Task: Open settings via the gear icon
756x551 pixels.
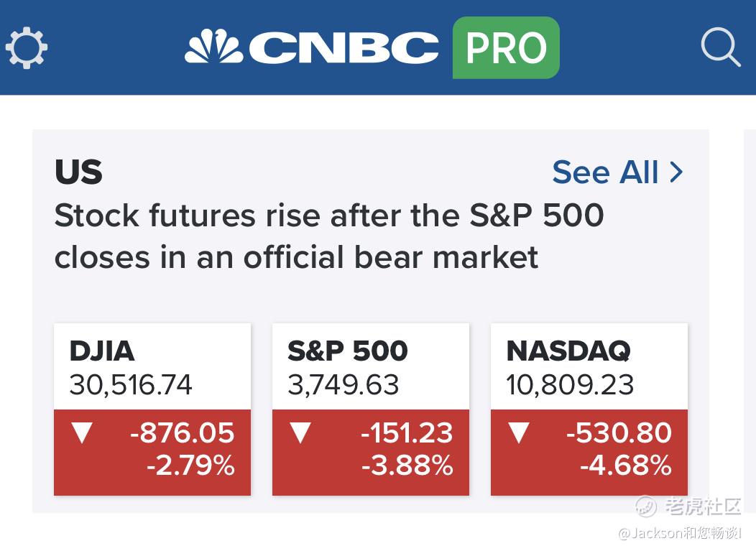Action: click(x=27, y=47)
